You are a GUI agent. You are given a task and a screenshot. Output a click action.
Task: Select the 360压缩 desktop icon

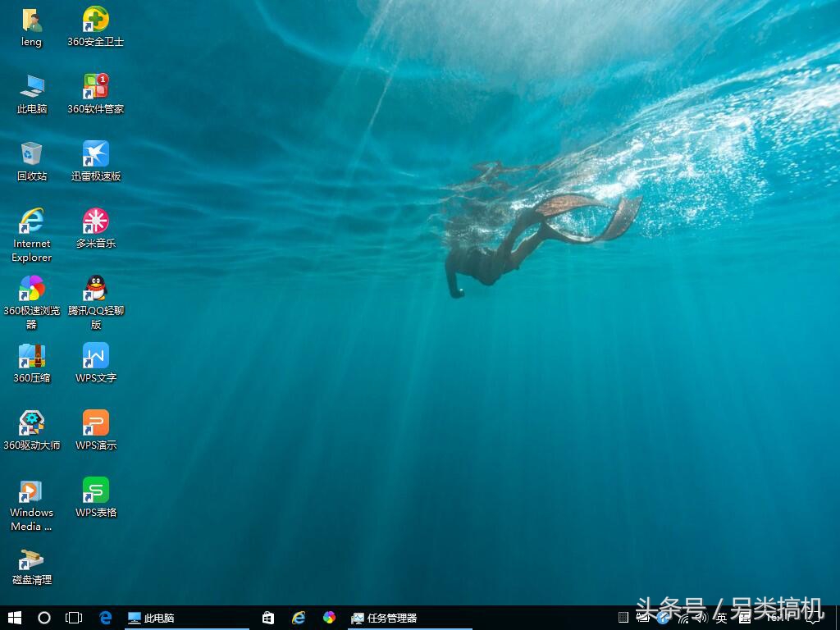[x=31, y=356]
